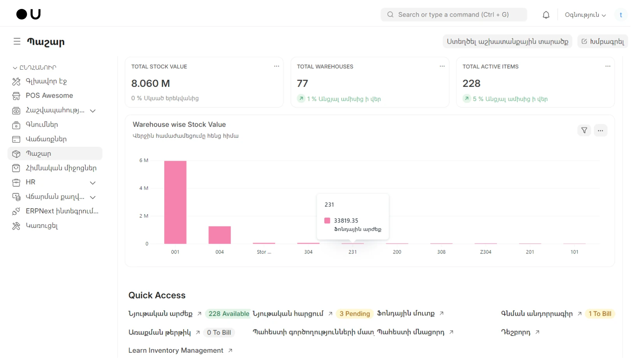Open Learn Inventory Management link
Viewport: 639px width, 364px height.
pos(176,350)
